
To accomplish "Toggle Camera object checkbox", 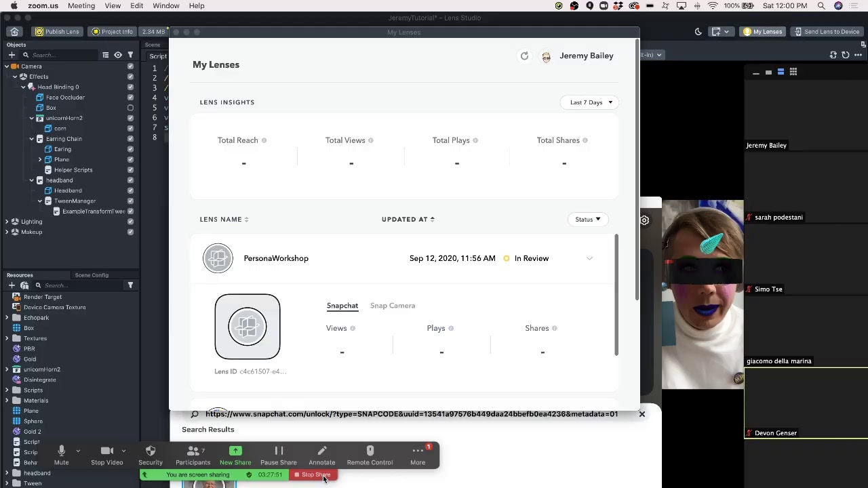I will point(130,66).
